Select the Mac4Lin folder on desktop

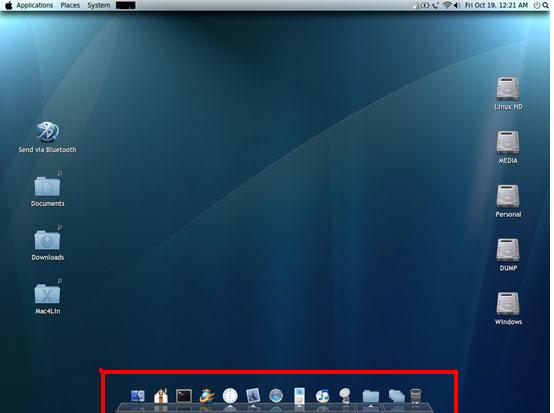click(47, 299)
